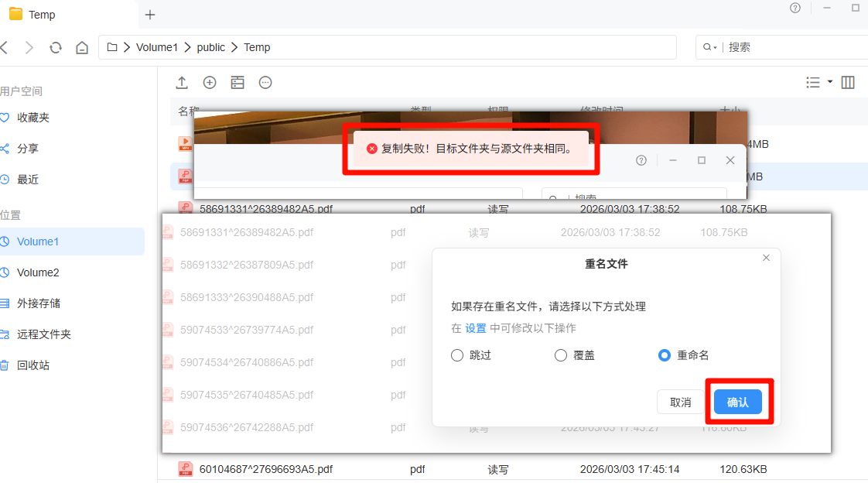Refresh the current folder

(x=56, y=48)
